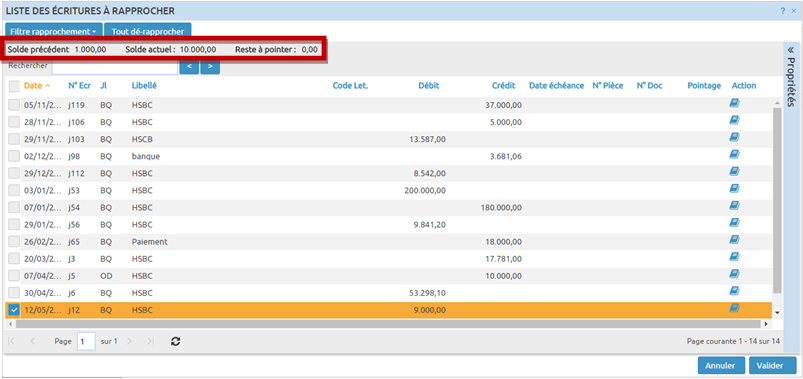This screenshot has width=803, height=379.
Task: Select the HSCB label in row j103
Action: coord(142,139)
